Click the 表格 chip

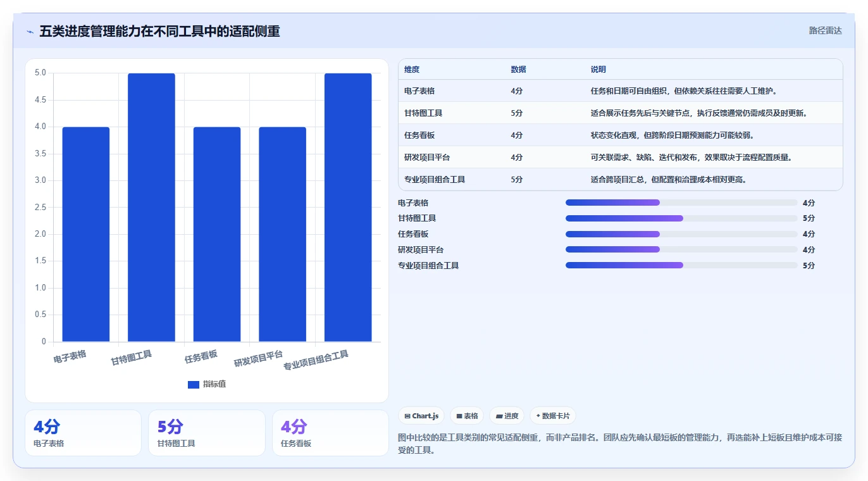[x=467, y=416]
